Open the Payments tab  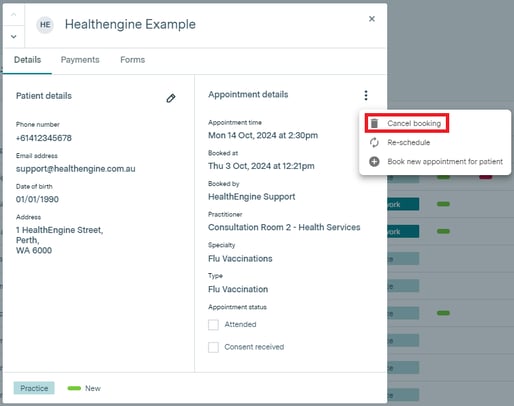click(80, 60)
